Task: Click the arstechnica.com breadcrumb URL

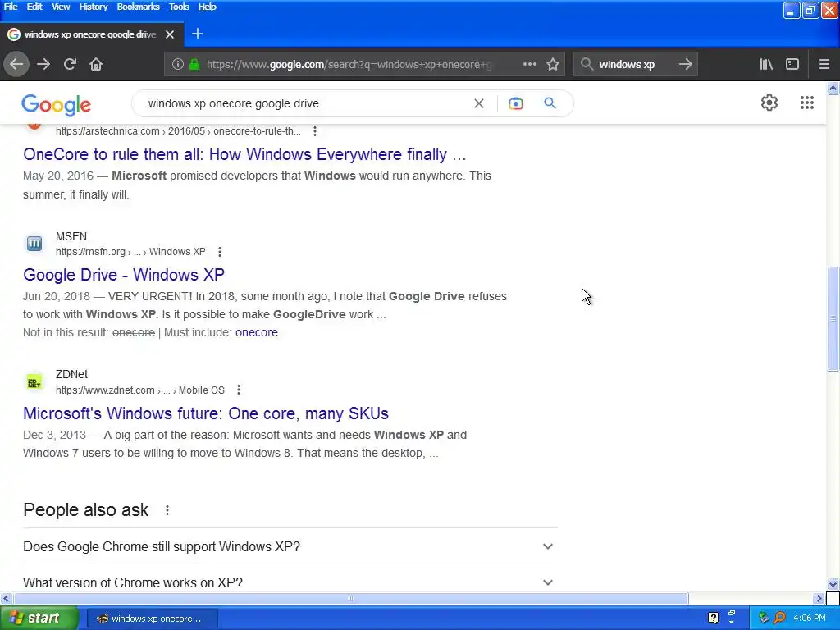Action: coord(178,131)
